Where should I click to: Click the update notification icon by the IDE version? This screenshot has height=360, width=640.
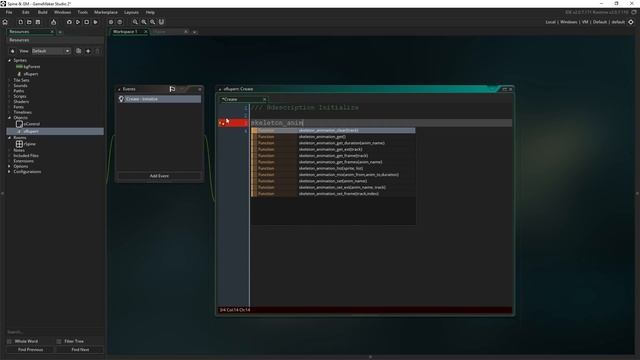coord(634,13)
